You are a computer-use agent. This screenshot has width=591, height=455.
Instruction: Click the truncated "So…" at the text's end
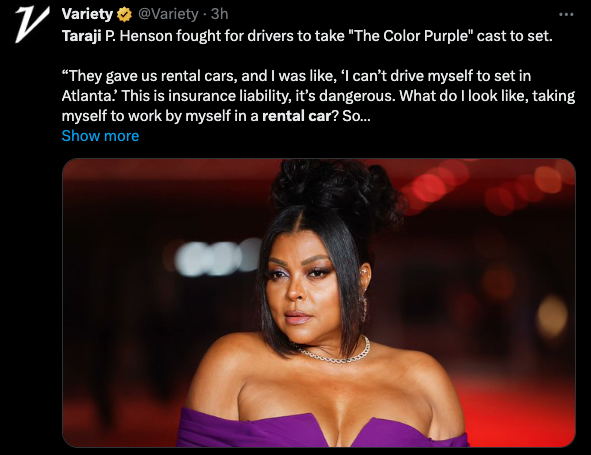click(x=357, y=116)
